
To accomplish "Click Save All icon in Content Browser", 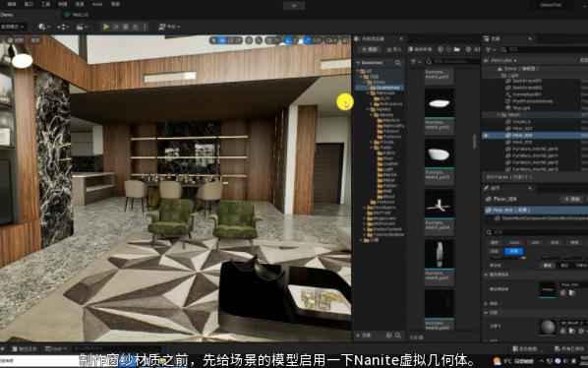I will [x=411, y=49].
